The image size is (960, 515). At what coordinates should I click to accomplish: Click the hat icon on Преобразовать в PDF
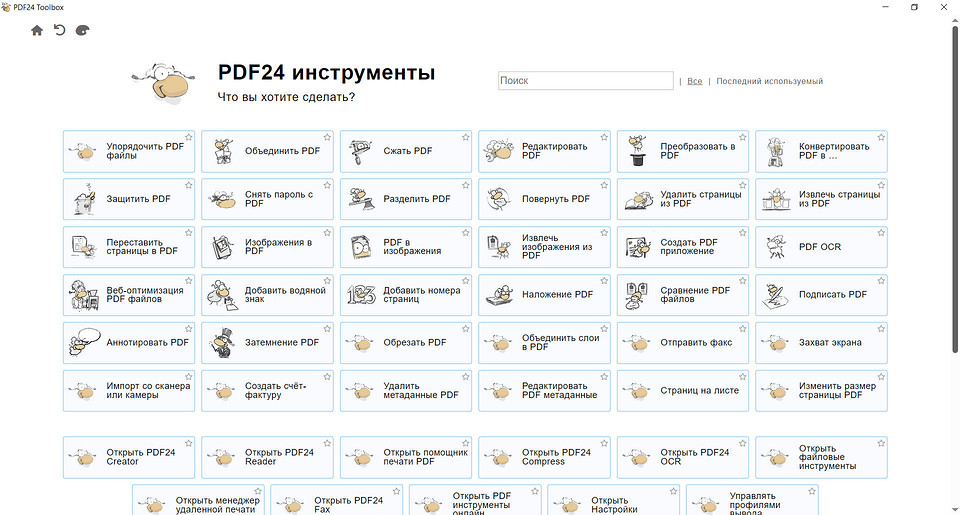[637, 151]
